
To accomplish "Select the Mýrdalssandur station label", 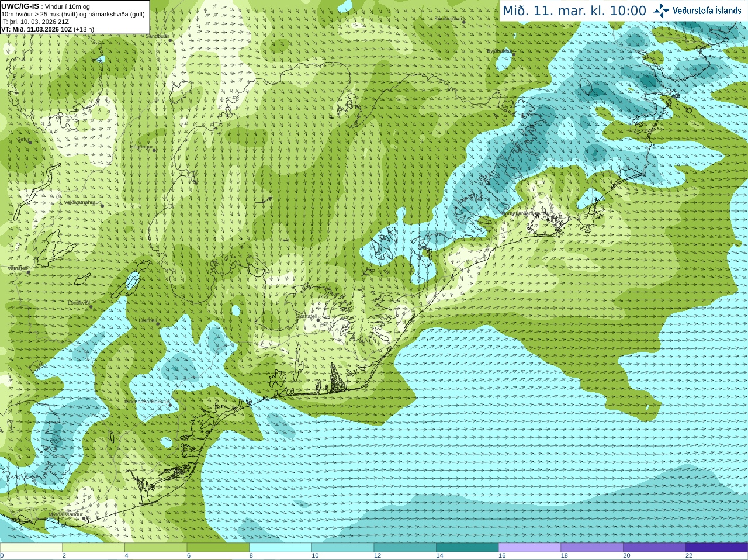I will tap(65, 514).
